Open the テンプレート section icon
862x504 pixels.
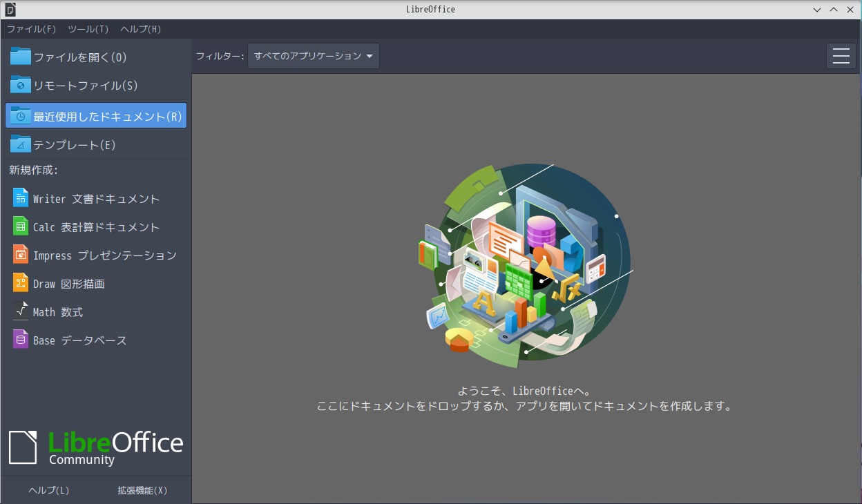click(18, 144)
